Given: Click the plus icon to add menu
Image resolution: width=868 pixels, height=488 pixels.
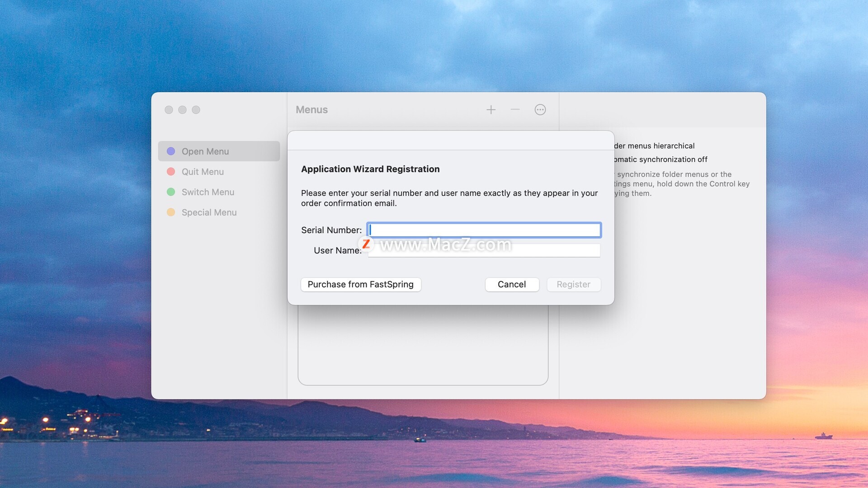Looking at the screenshot, I should click(x=491, y=110).
